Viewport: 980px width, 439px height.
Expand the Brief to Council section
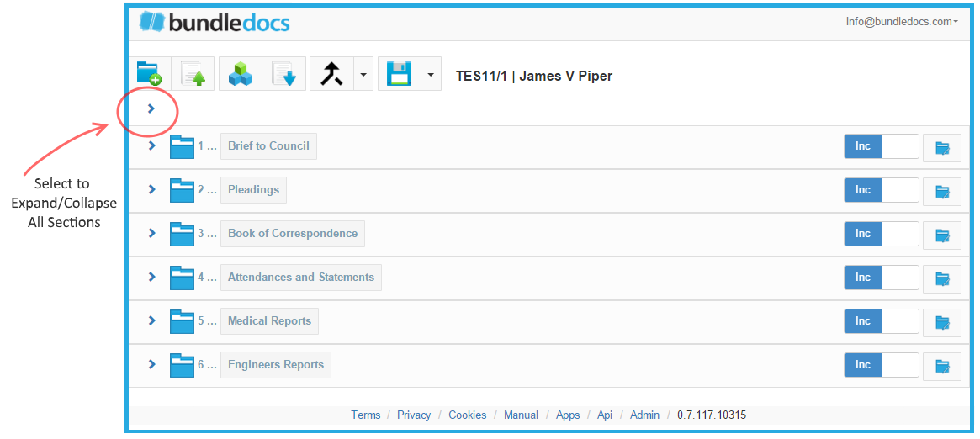click(x=151, y=146)
